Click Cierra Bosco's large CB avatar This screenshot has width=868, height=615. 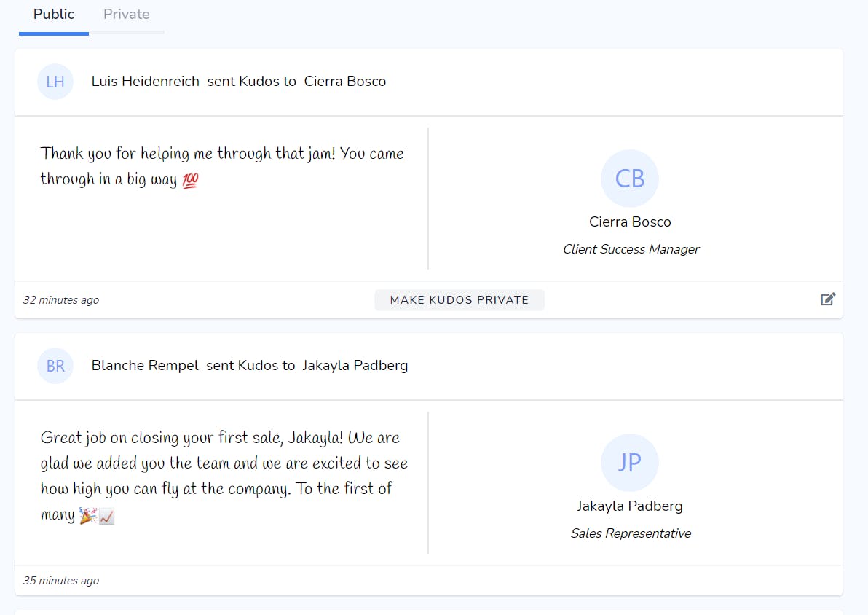pyautogui.click(x=630, y=179)
